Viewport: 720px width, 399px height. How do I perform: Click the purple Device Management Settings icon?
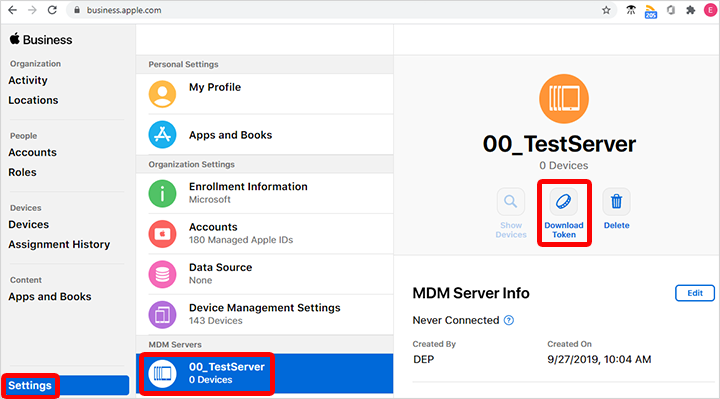(x=162, y=315)
